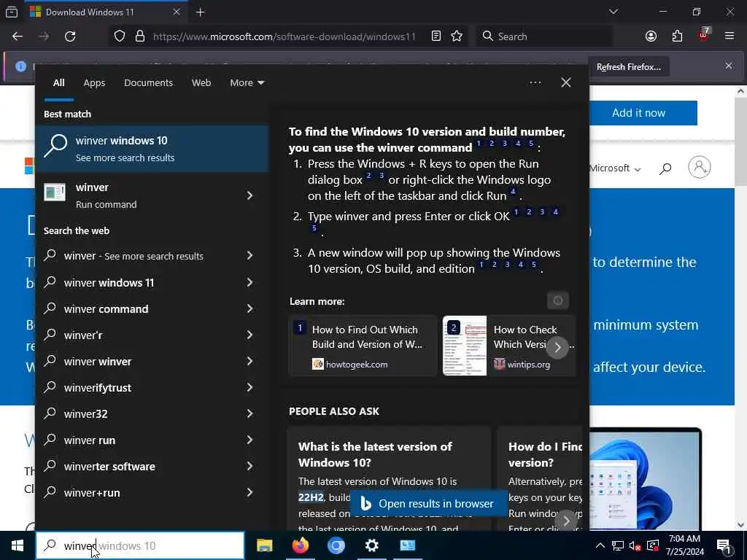The image size is (747, 560).
Task: Dismiss the Firefox notification bar
Action: (x=729, y=66)
